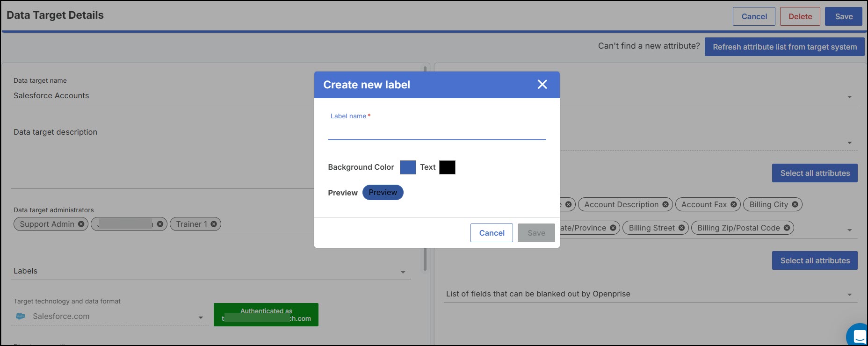Pick the label Text color swatch

coord(447,167)
